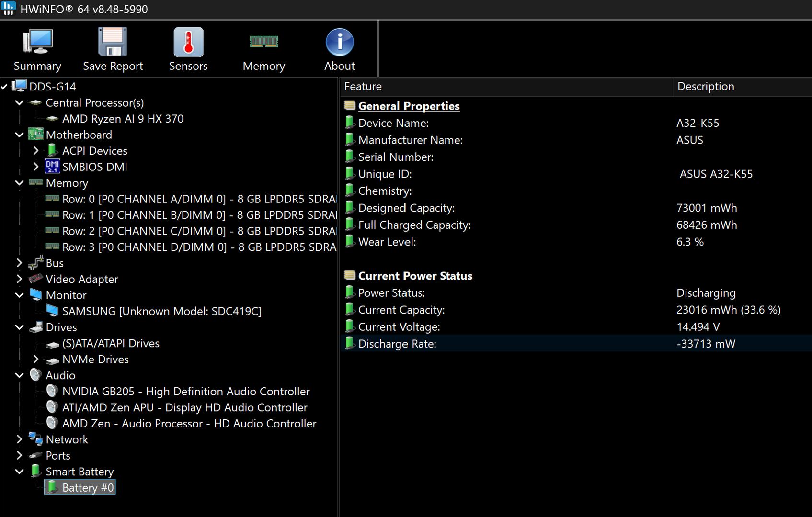812x517 pixels.
Task: Click the Motherboard tree icon
Action: click(35, 135)
